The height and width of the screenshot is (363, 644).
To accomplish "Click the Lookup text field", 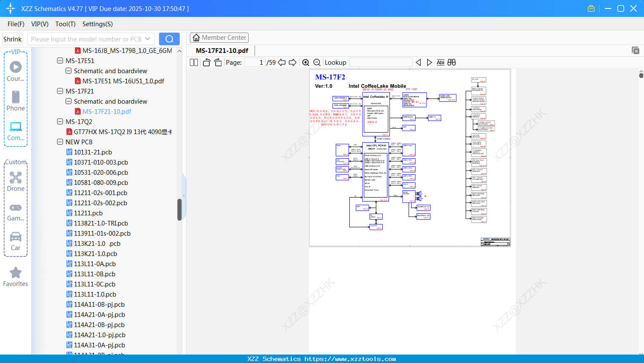I will tap(381, 62).
